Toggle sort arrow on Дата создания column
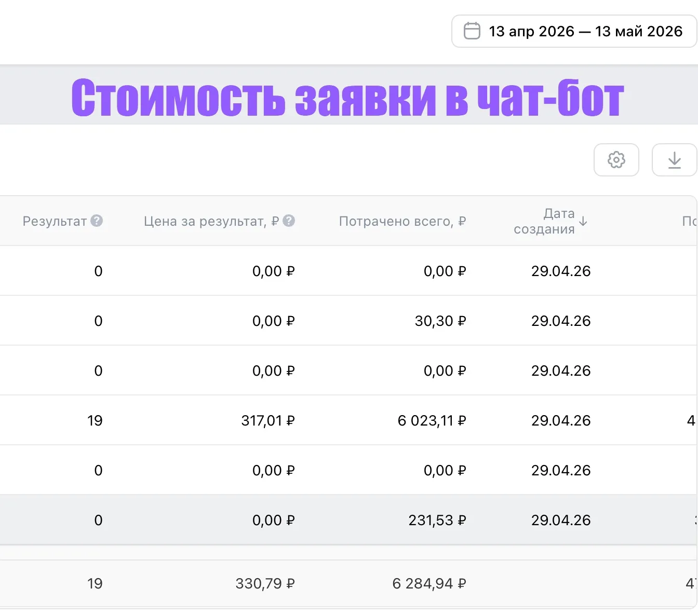Screen dimensions: 698x616 583,221
